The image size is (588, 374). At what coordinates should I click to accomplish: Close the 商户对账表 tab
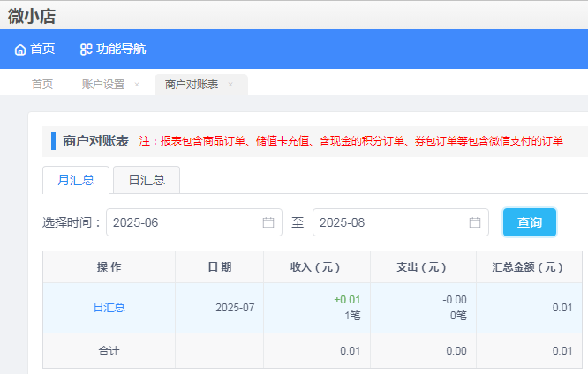click(x=230, y=85)
